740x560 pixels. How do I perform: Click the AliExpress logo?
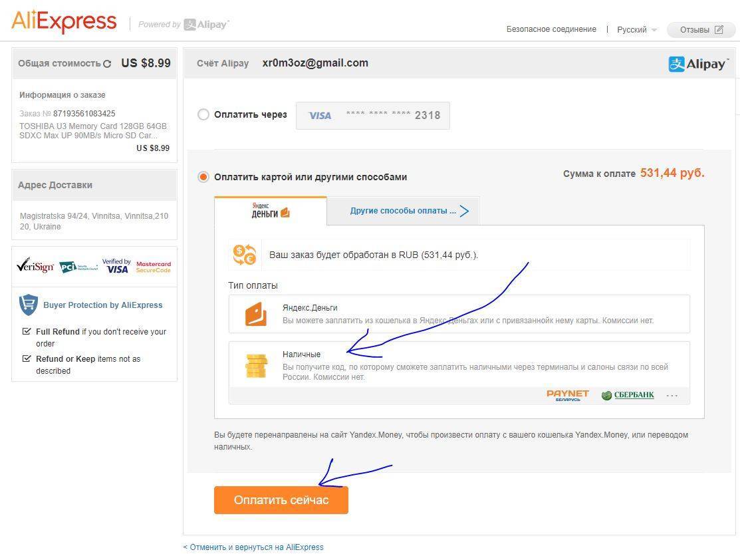(64, 22)
